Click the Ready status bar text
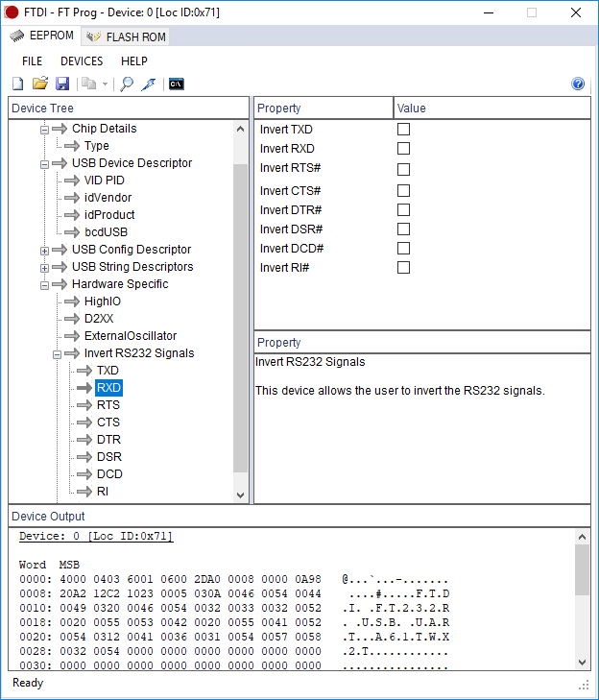Screen dimensions: 599x700 click(28, 683)
